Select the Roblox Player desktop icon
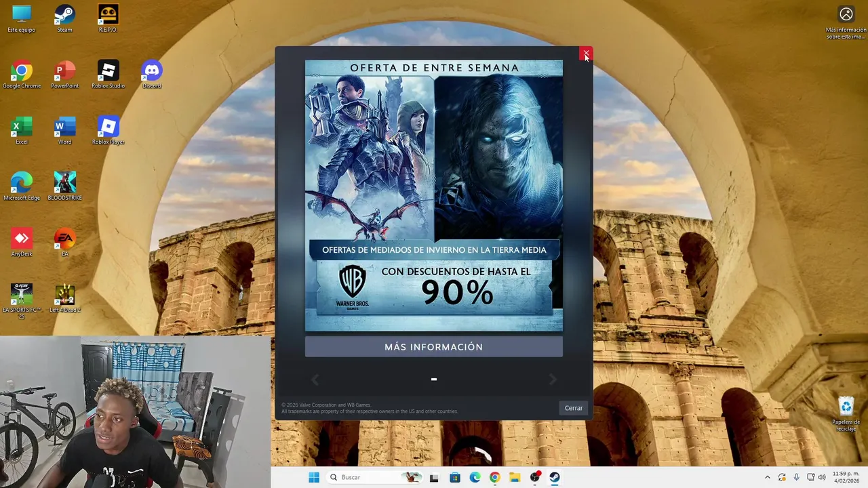This screenshot has width=868, height=488. 108,130
